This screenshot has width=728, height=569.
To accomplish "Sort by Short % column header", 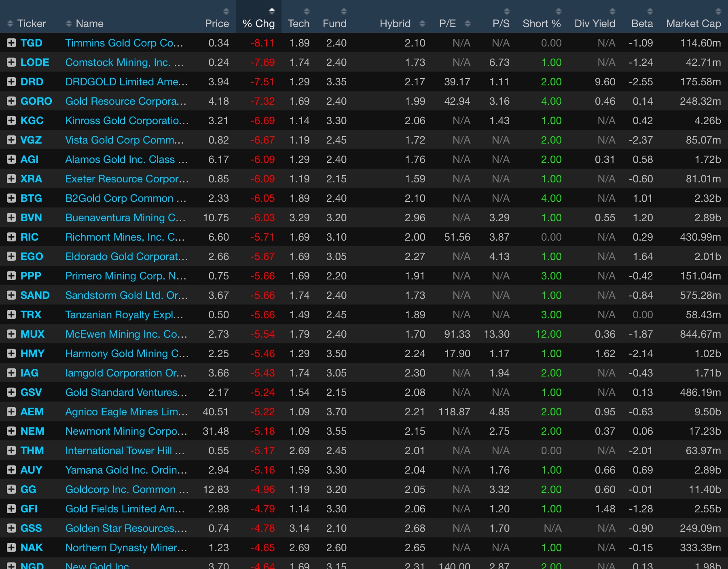I will point(542,23).
